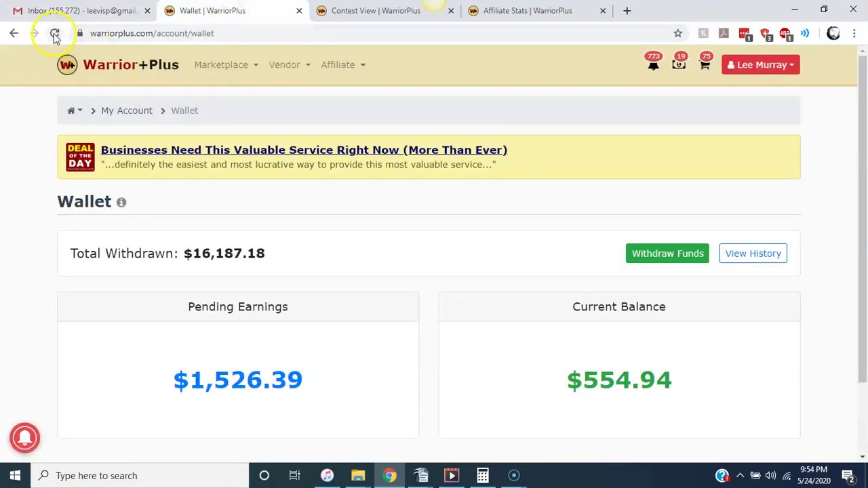The image size is (868, 488).
Task: Open Cortana circle in the taskbar
Action: (264, 475)
